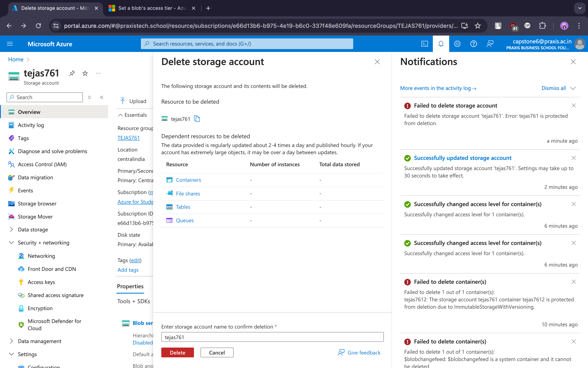Collapse the left sidebar menu
This screenshot has width=588, height=368.
pyautogui.click(x=101, y=97)
